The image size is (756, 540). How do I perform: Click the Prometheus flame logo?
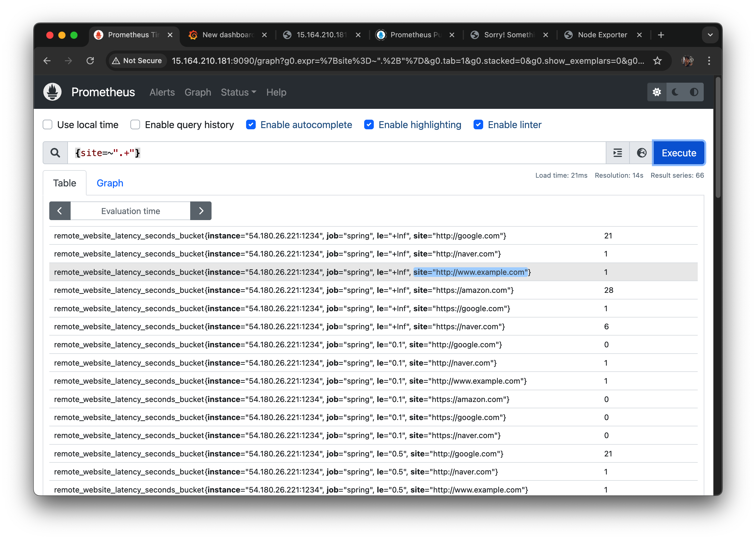pyautogui.click(x=53, y=92)
